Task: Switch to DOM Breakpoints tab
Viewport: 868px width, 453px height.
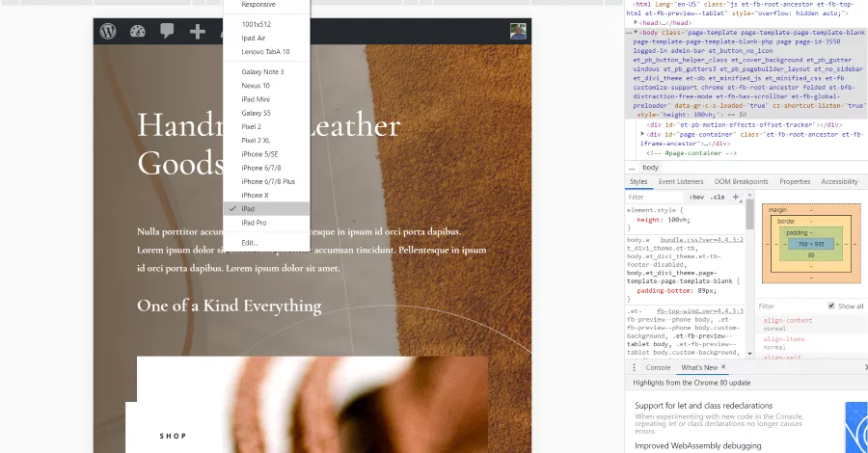Action: click(x=742, y=181)
